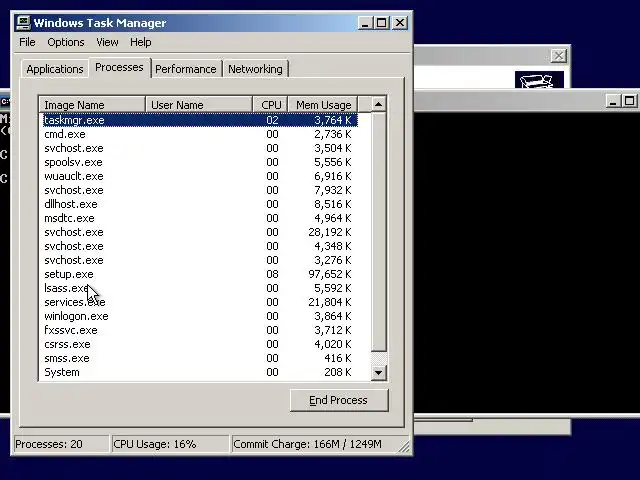
Task: Select the wuauclt.exe process
Action: coord(200,176)
